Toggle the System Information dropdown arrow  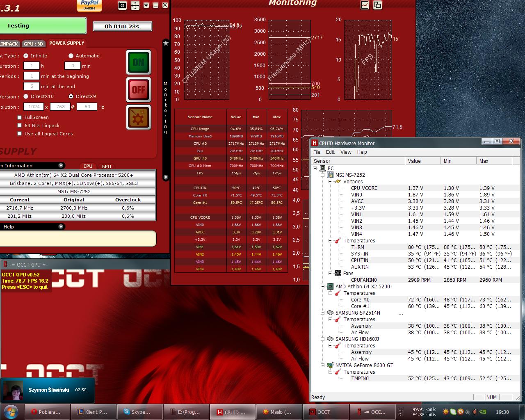click(x=61, y=166)
